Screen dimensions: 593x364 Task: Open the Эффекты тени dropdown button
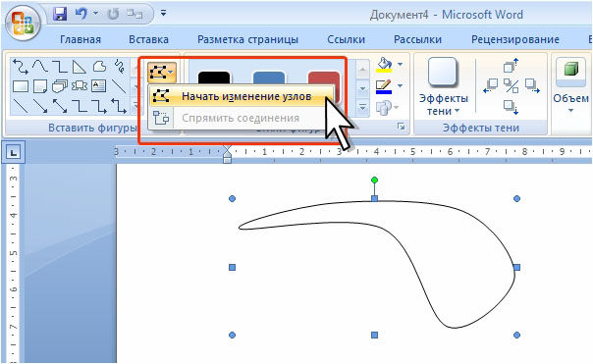coord(443,87)
